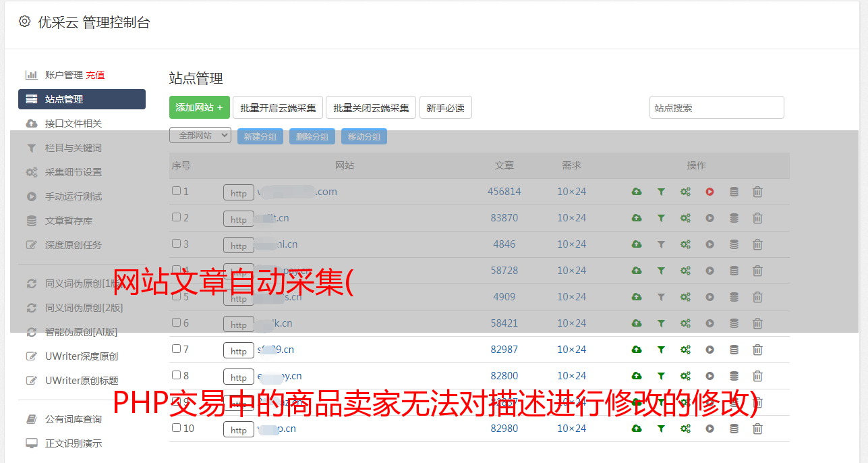Click the play icon in row 2
This screenshot has height=463, width=868.
[710, 218]
